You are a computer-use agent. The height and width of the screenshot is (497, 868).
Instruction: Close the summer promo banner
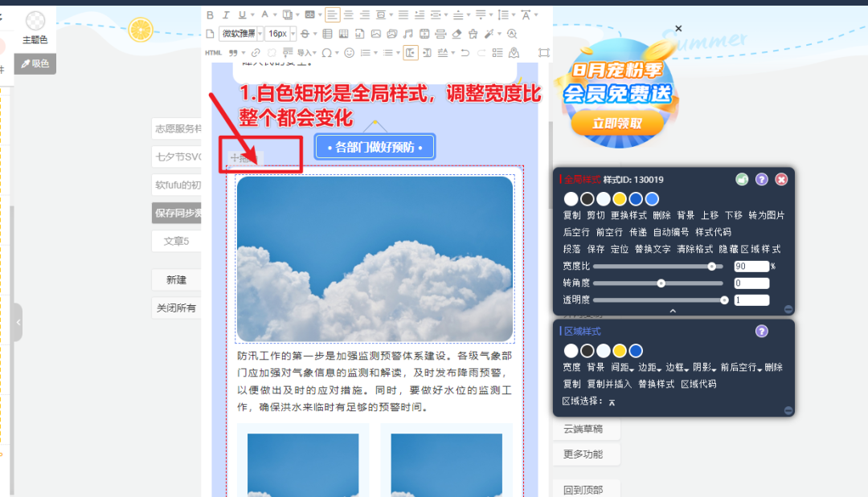coord(678,28)
